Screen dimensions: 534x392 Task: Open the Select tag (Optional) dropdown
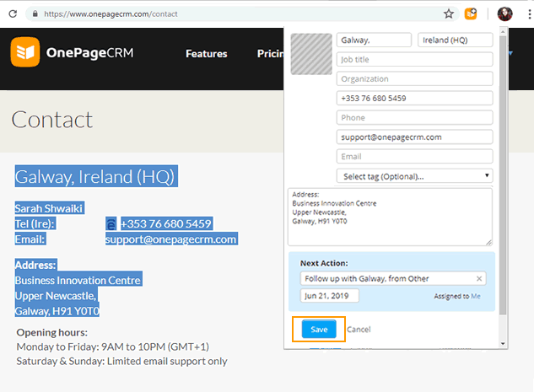pos(414,176)
